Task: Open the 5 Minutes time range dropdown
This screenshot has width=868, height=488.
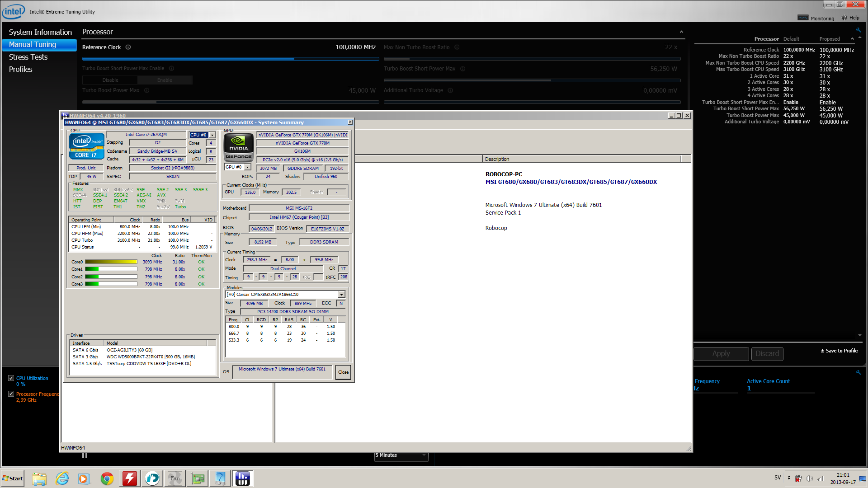Action: point(401,455)
